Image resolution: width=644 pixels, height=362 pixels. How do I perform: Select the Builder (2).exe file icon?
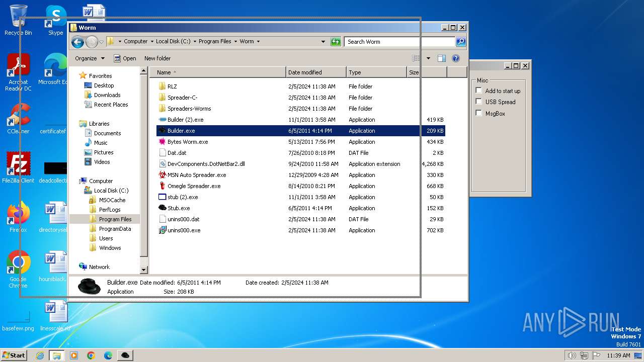[162, 120]
